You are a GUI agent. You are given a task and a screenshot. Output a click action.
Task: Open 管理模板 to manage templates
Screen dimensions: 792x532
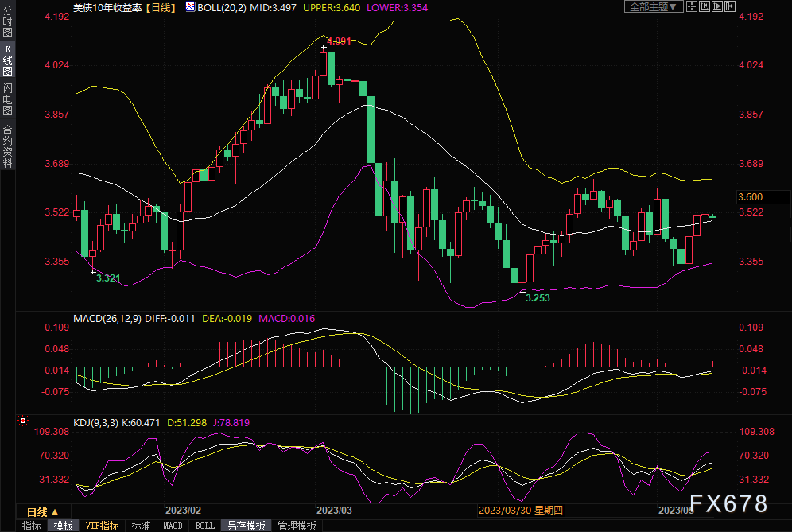[296, 526]
